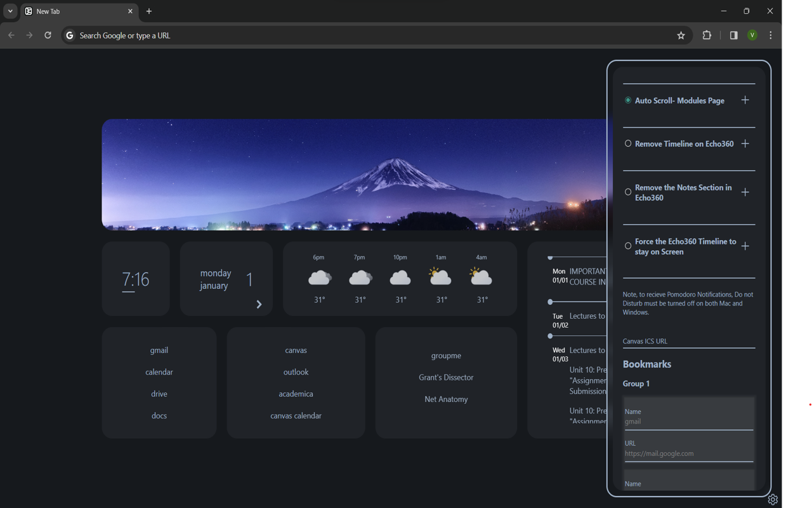Screen dimensions: 812x508
Task: Open the green profile avatar
Action: pyautogui.click(x=752, y=36)
